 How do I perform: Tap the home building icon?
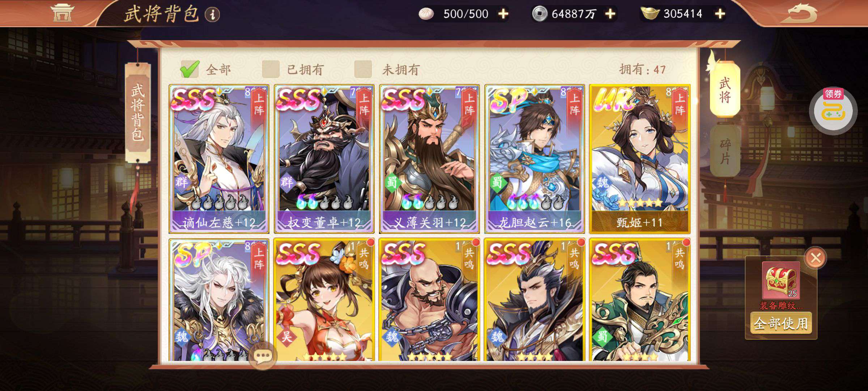tap(62, 13)
